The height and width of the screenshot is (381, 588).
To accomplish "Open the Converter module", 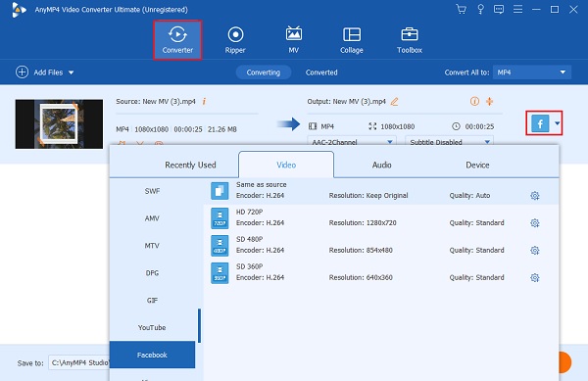I will [177, 40].
